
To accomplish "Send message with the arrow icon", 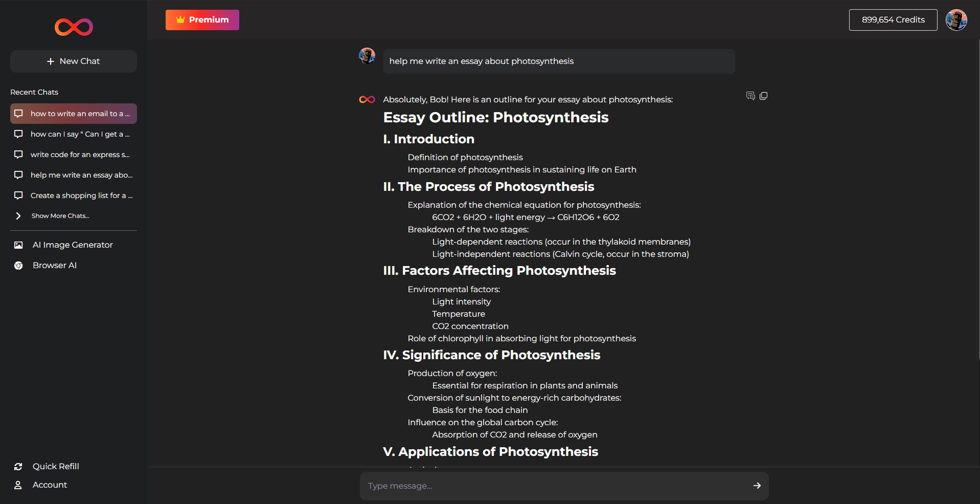I will pos(757,486).
